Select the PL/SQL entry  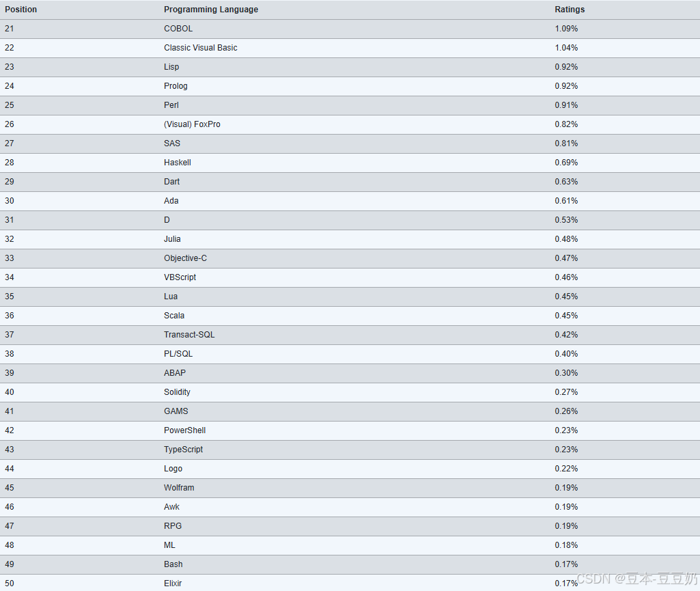(x=178, y=354)
